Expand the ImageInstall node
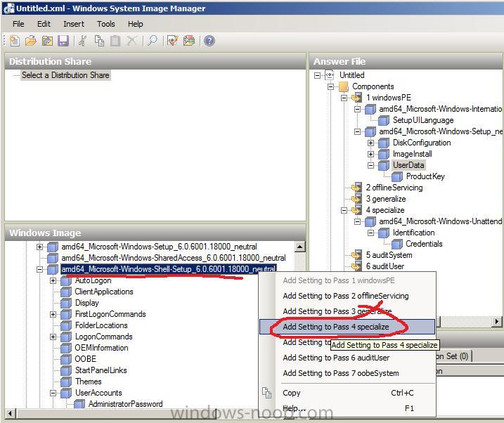This screenshot has height=423, width=504. [x=370, y=154]
